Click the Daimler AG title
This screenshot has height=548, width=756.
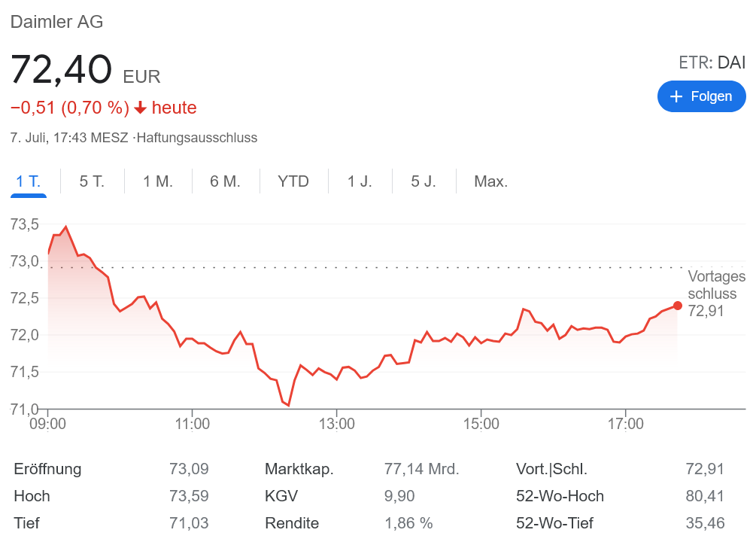pos(56,22)
